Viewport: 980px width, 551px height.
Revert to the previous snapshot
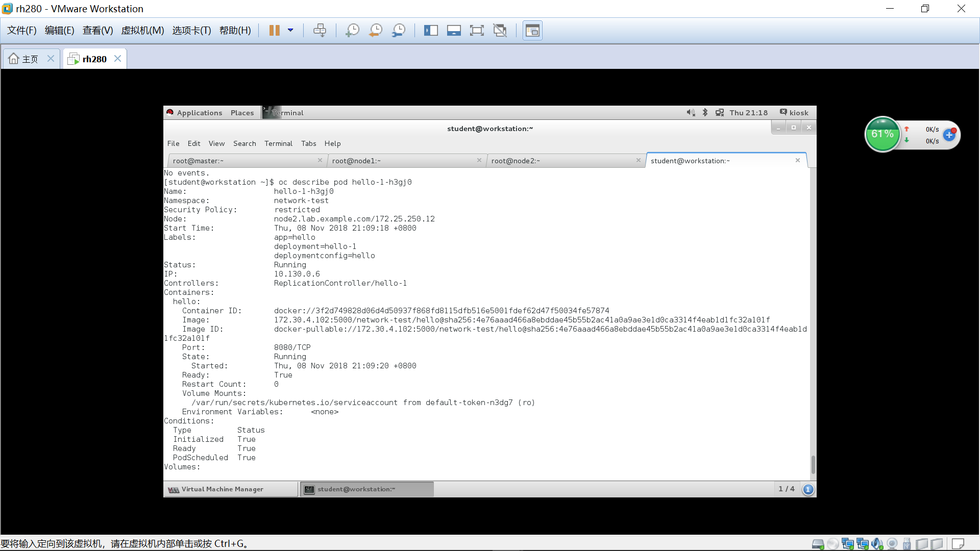376,31
